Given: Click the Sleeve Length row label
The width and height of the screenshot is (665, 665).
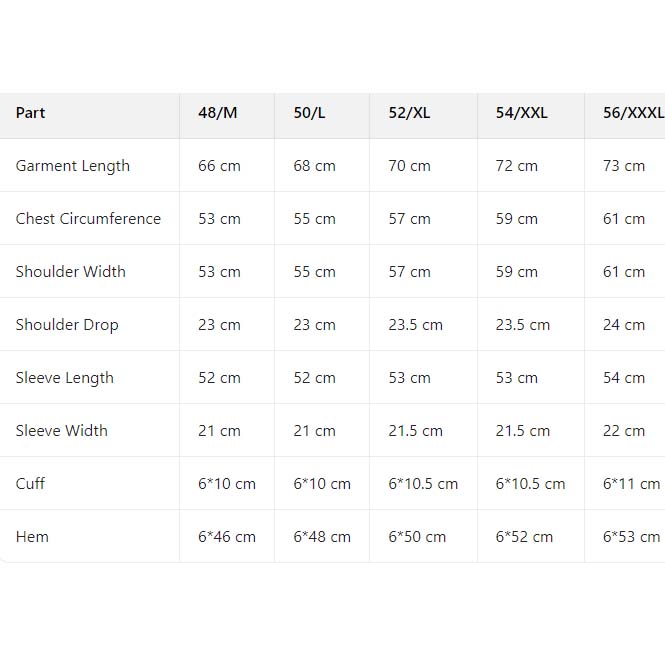Looking at the screenshot, I should (x=65, y=378).
